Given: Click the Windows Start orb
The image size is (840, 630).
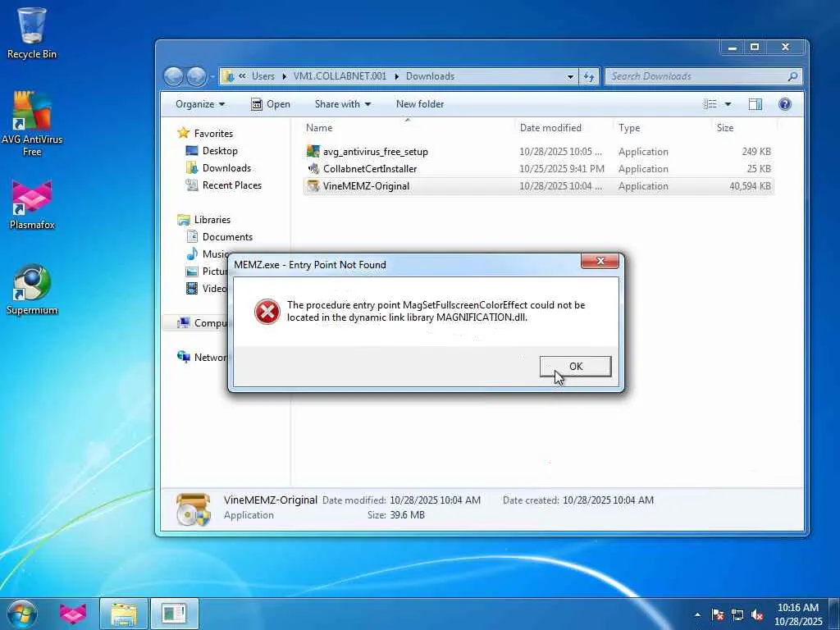Looking at the screenshot, I should (22, 614).
